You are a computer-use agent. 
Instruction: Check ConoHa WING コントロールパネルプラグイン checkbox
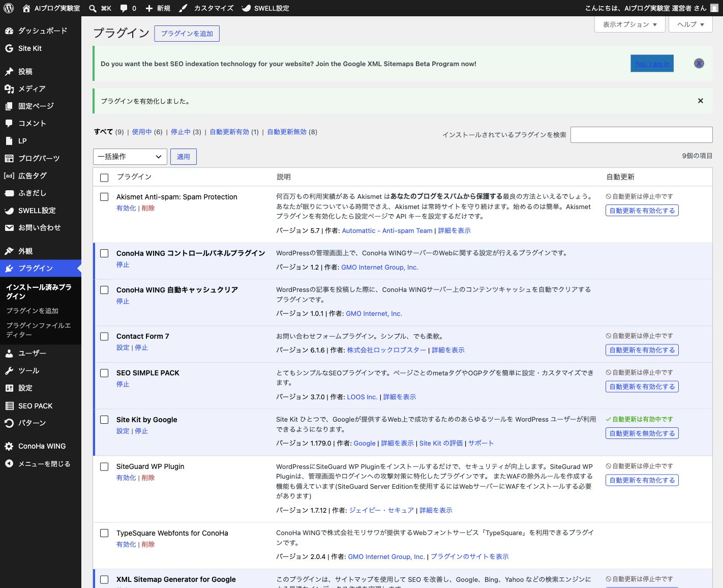(104, 253)
